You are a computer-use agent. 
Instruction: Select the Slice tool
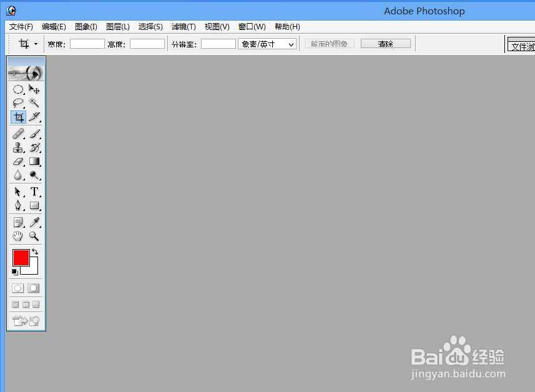click(34, 117)
